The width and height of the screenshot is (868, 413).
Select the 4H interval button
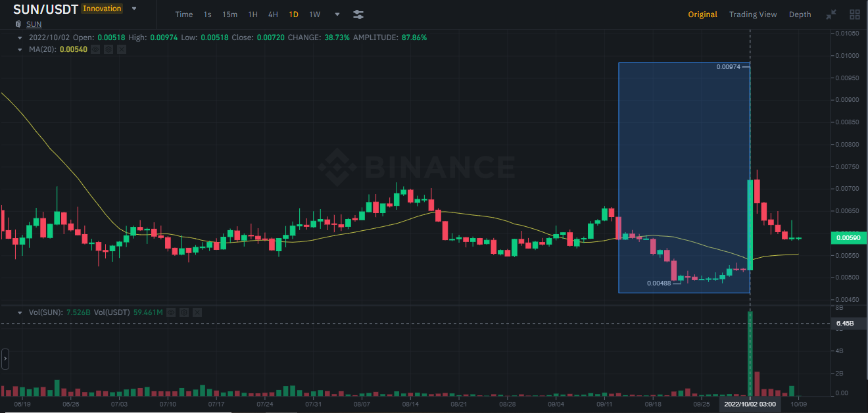[x=273, y=14]
